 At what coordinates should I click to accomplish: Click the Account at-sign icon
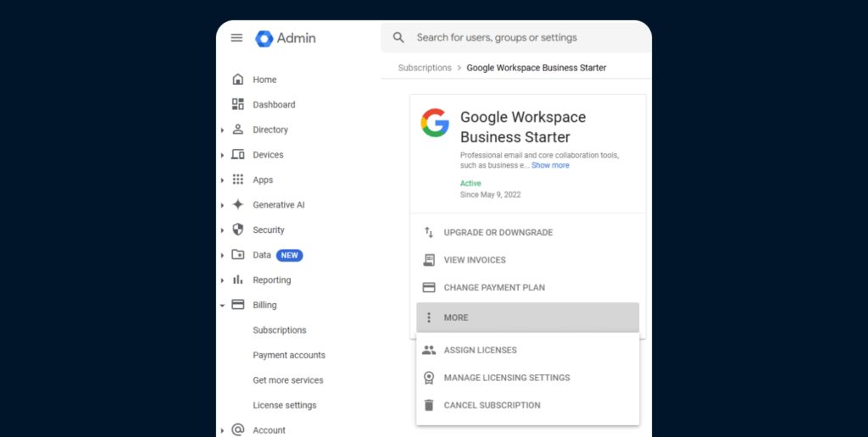pyautogui.click(x=238, y=430)
